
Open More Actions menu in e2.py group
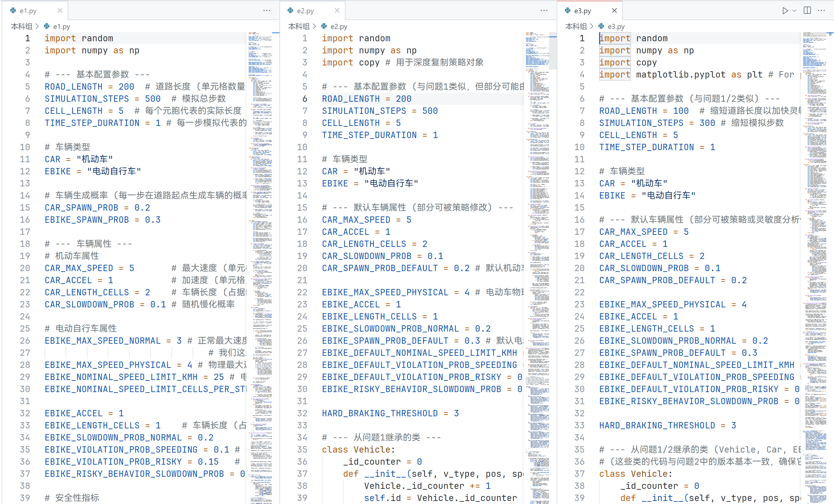(x=544, y=10)
